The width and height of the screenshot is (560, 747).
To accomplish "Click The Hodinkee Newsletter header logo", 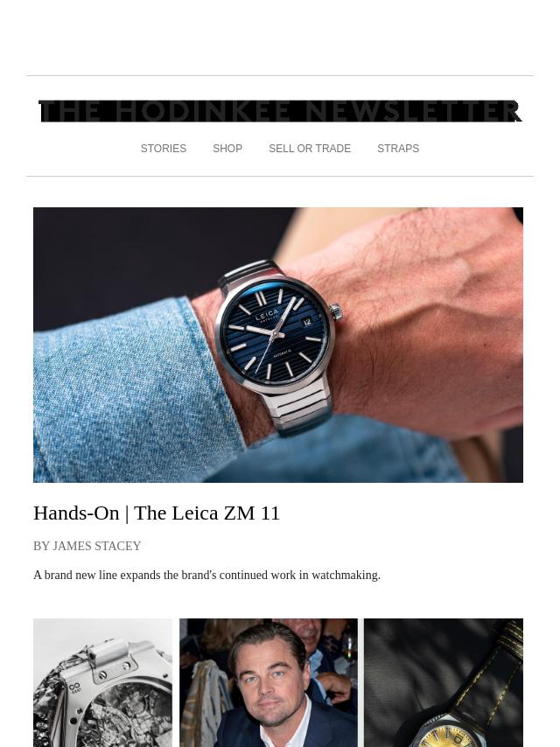I will (x=280, y=111).
